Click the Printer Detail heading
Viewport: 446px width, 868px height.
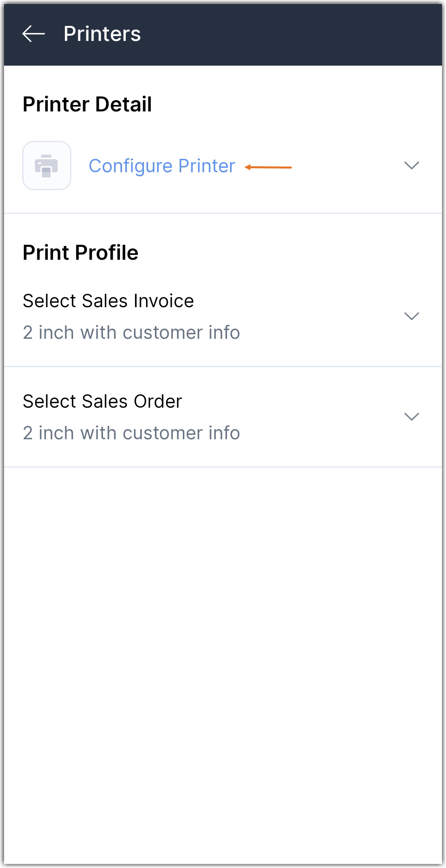point(87,105)
